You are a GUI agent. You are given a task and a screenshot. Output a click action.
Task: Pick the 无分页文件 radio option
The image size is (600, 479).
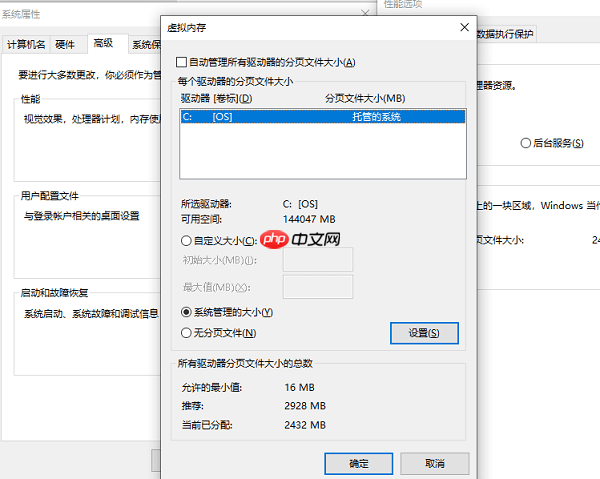coord(186,333)
